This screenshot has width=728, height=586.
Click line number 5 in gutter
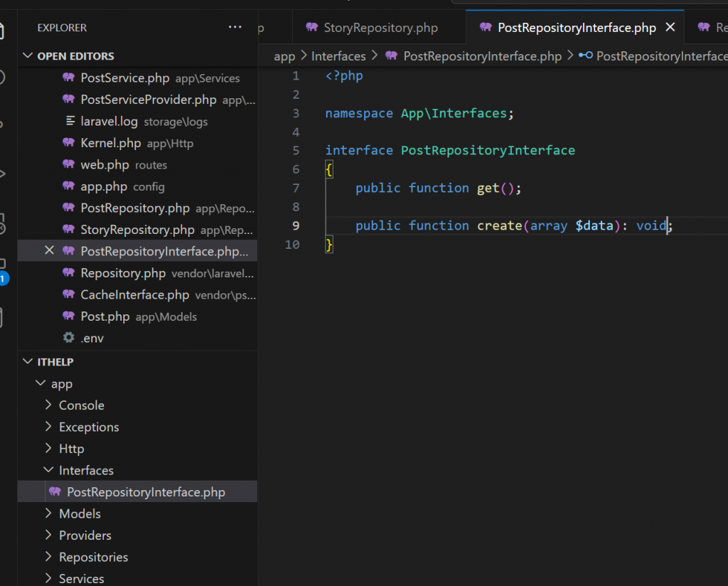tap(296, 151)
